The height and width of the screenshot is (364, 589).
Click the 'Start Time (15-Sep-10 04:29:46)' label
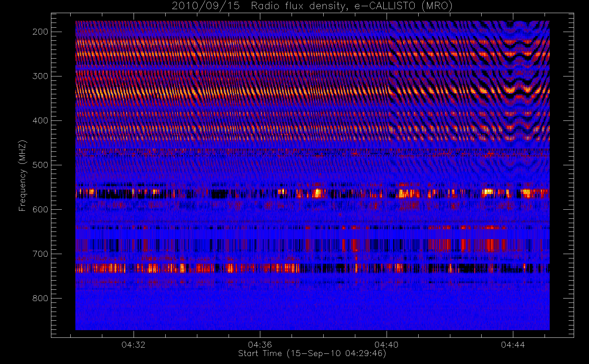click(312, 353)
